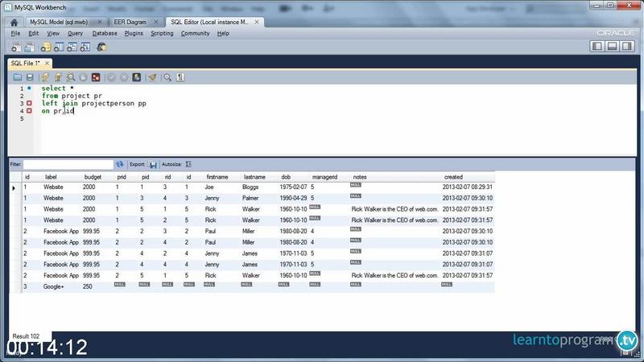Image resolution: width=644 pixels, height=362 pixels.
Task: Sort by the budget column header
Action: click(93, 177)
